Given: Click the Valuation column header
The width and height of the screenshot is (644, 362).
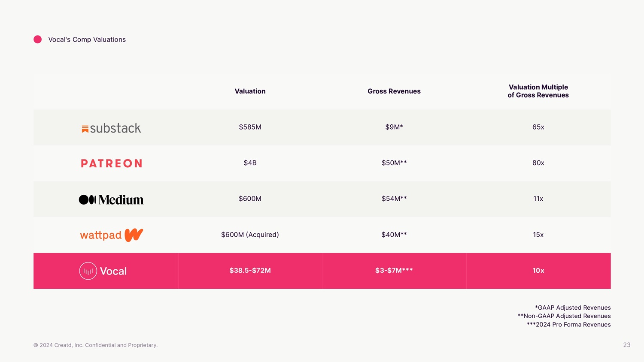Looking at the screenshot, I should (x=250, y=91).
